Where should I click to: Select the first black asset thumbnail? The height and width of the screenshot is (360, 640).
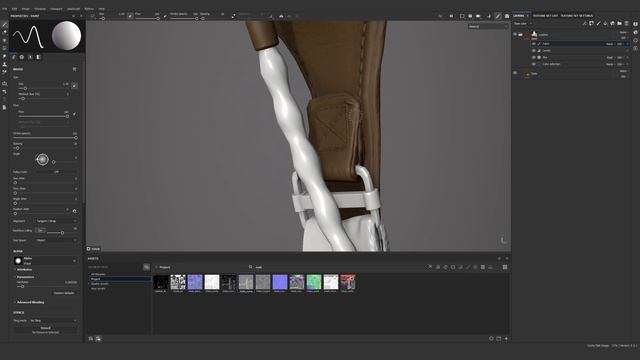[x=161, y=282]
